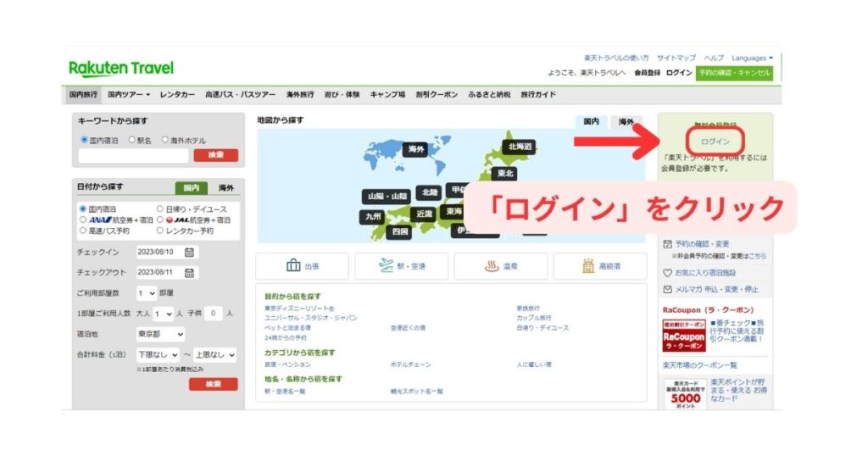Click the 出張 briefcase icon
The height and width of the screenshot is (456, 868).
pyautogui.click(x=293, y=265)
